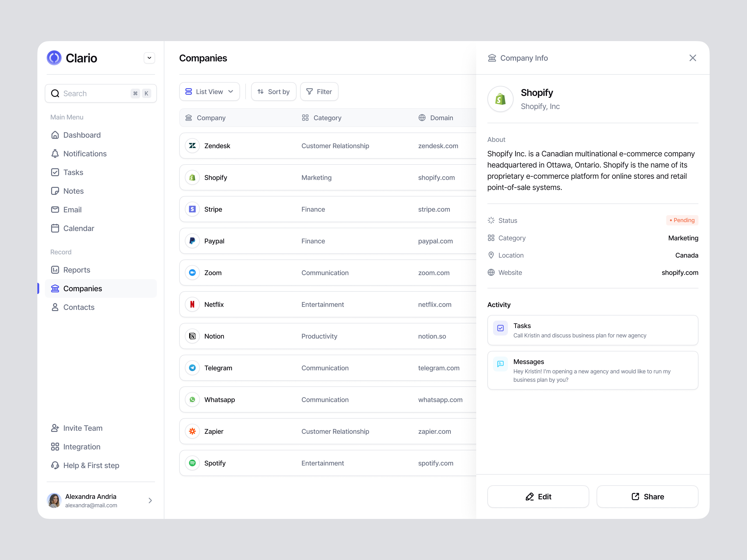Image resolution: width=747 pixels, height=560 pixels.
Task: Click the Marketing category value in panel
Action: tap(683, 238)
